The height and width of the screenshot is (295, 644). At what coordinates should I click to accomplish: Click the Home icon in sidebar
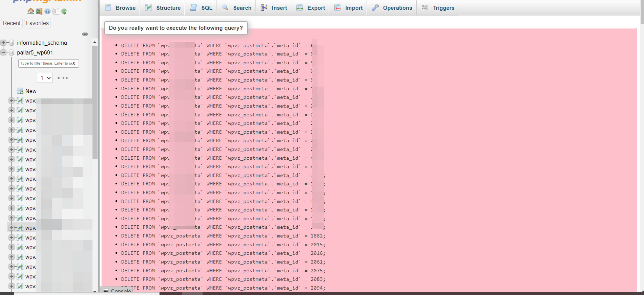[x=30, y=12]
